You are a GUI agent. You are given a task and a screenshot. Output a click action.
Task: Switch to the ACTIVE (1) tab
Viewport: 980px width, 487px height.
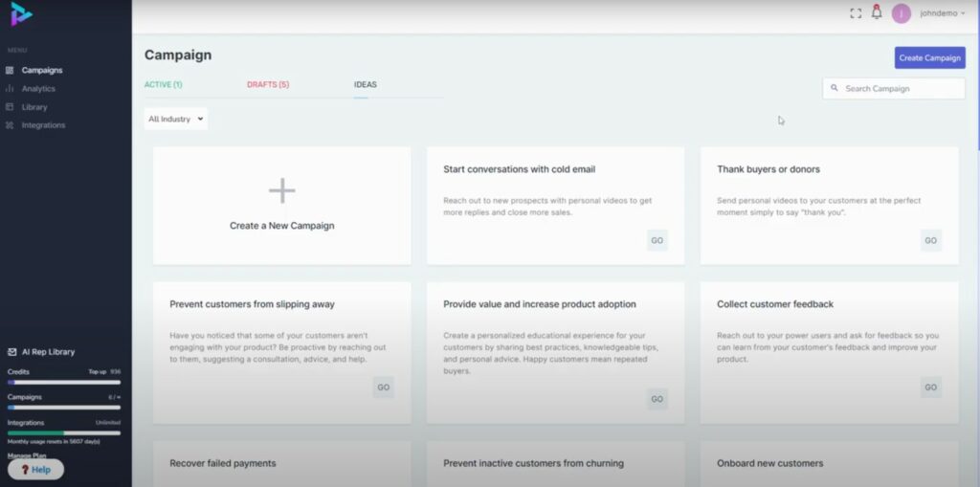[163, 85]
